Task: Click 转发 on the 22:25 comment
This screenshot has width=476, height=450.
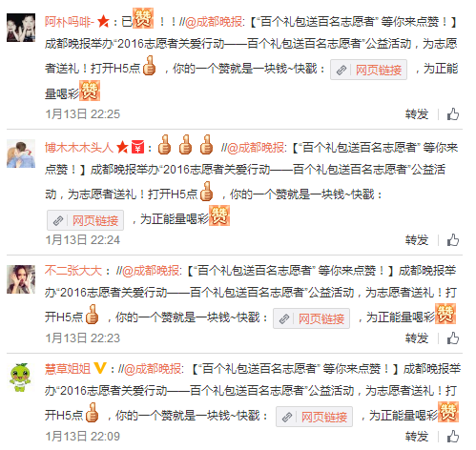Action: [417, 114]
